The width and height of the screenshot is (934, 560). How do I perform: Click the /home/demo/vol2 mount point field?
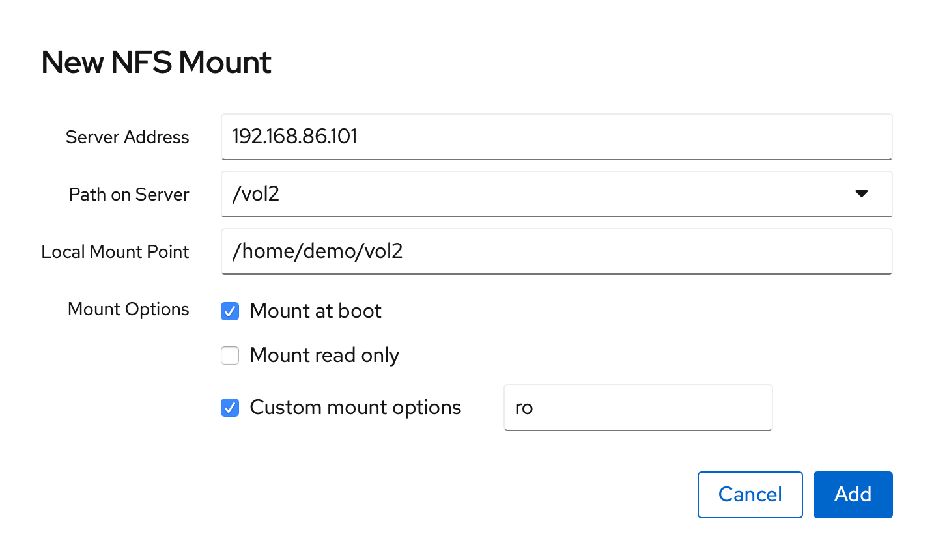[x=556, y=251]
